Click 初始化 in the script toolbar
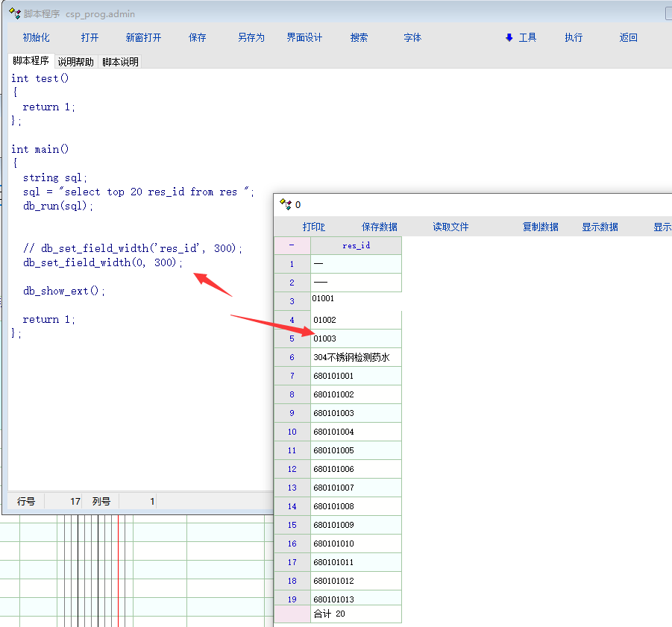672x627 pixels. (x=36, y=37)
